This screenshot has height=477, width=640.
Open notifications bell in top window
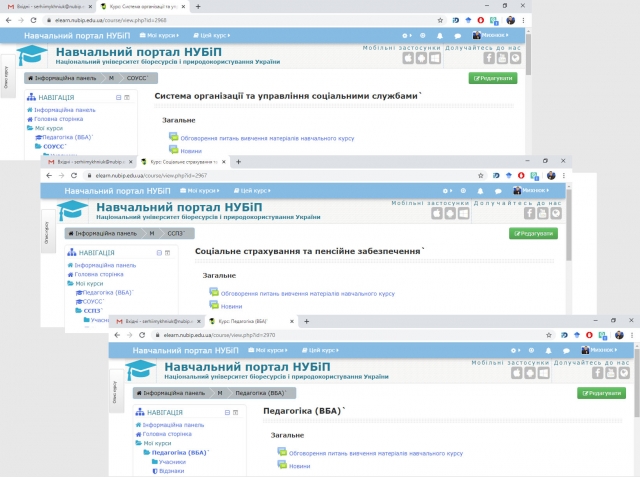440,36
